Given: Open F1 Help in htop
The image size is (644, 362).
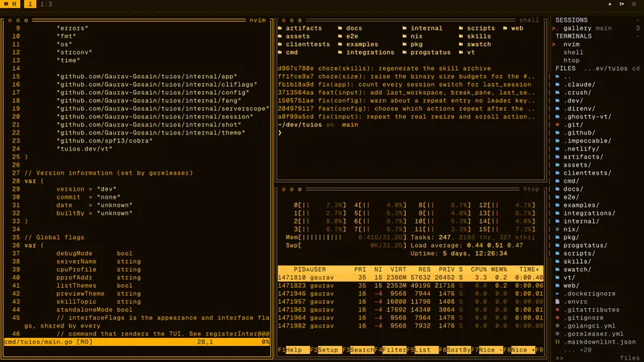Looking at the screenshot, I should tap(293, 350).
